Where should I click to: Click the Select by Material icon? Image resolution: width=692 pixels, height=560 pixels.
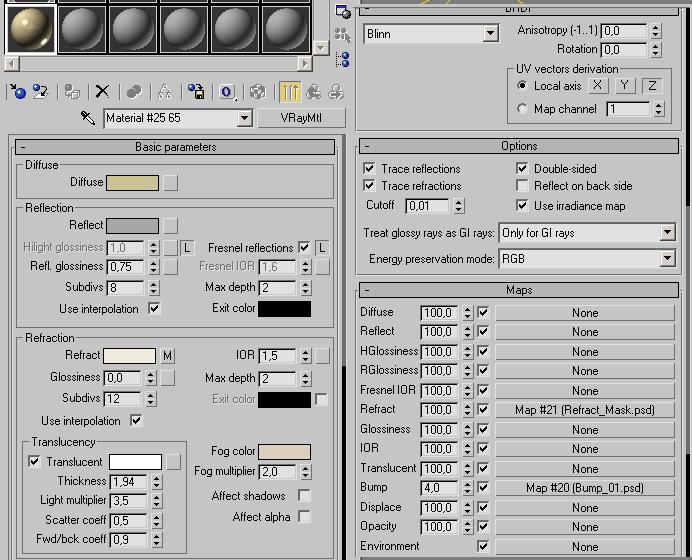coord(343,34)
